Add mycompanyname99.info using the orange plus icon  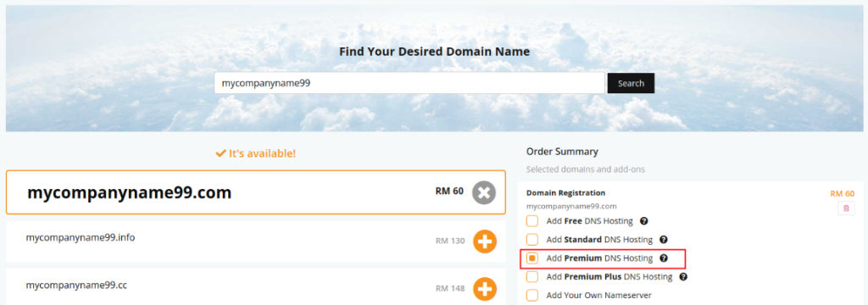click(x=484, y=241)
